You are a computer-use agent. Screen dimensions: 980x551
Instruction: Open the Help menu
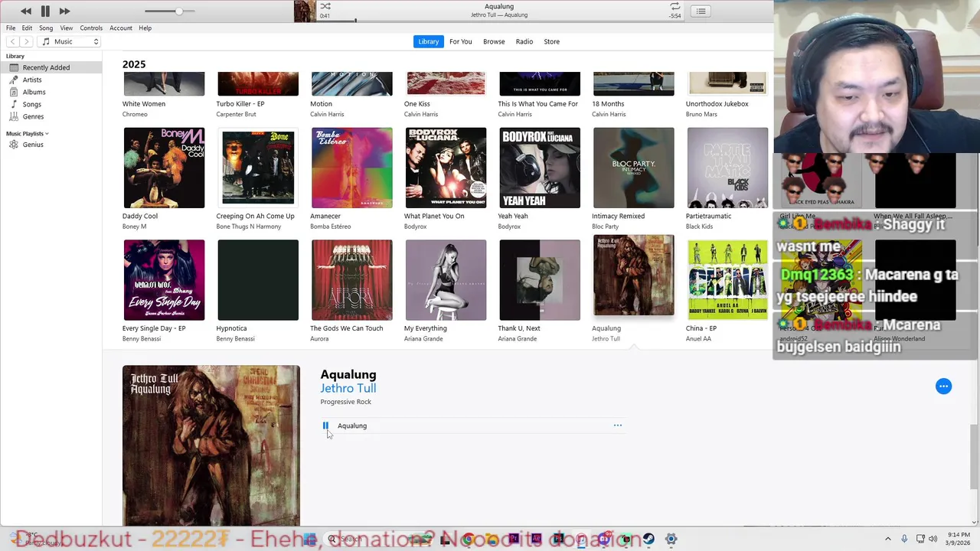pyautogui.click(x=145, y=28)
